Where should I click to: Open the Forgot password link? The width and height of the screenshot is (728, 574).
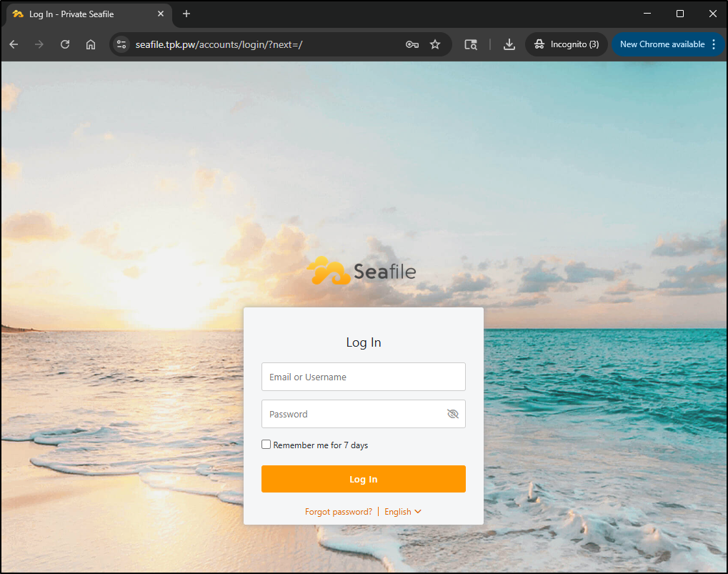pos(339,512)
